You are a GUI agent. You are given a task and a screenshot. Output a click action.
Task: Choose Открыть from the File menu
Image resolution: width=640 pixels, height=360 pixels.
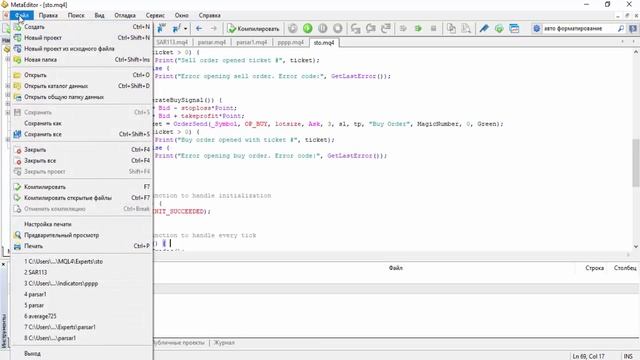pos(82,76)
